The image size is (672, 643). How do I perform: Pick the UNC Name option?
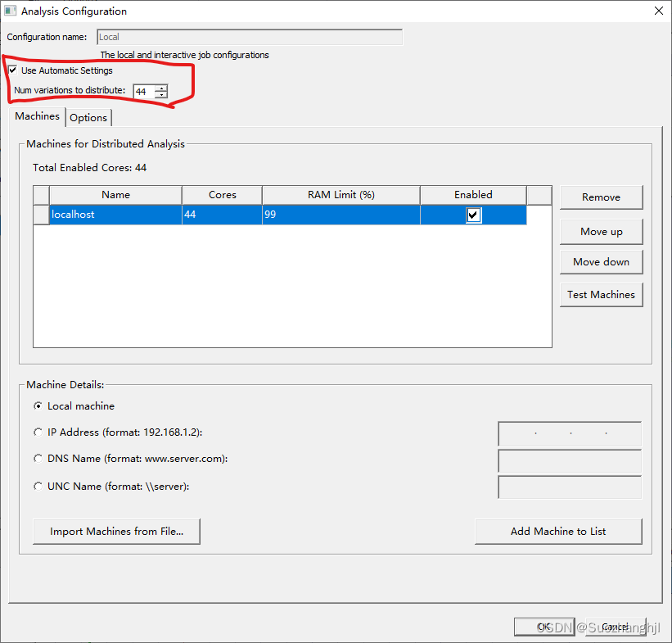[x=38, y=486]
